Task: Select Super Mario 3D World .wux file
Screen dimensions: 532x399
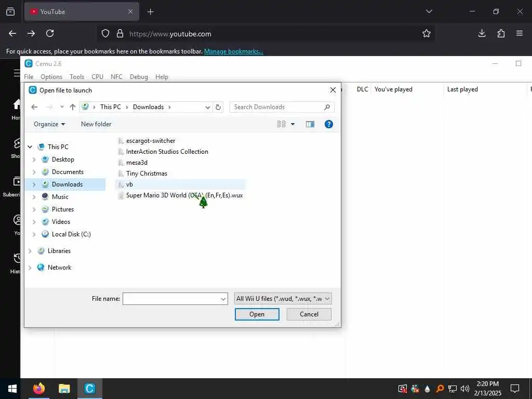Action: click(184, 195)
